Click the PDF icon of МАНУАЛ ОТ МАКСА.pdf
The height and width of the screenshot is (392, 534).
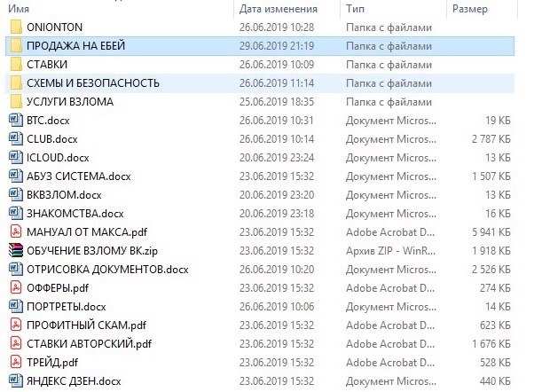[x=16, y=231]
